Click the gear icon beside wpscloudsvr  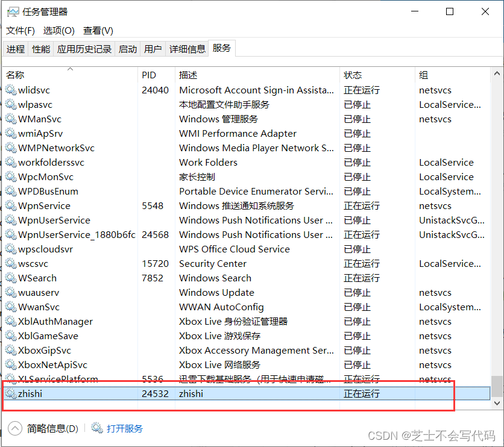[x=11, y=249]
